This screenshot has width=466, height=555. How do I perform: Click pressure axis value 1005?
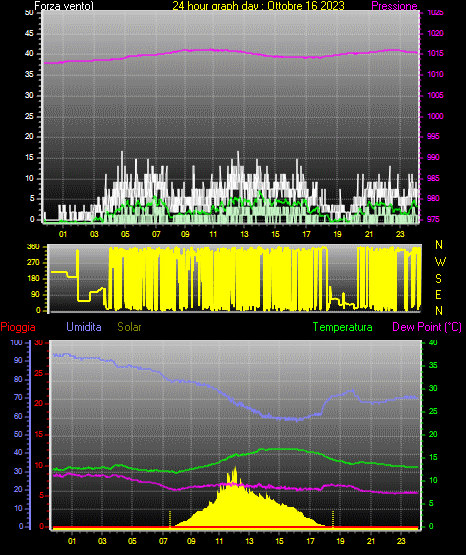click(x=435, y=95)
